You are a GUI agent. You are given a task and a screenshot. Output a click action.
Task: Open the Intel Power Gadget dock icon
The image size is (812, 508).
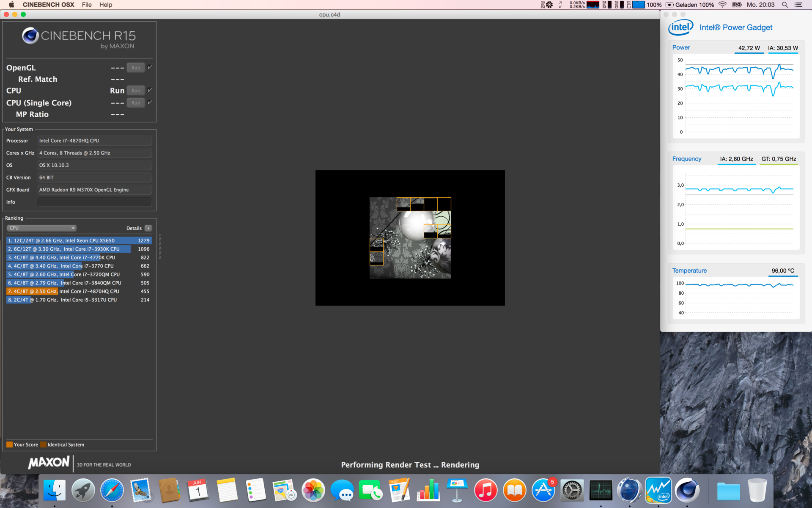point(658,491)
